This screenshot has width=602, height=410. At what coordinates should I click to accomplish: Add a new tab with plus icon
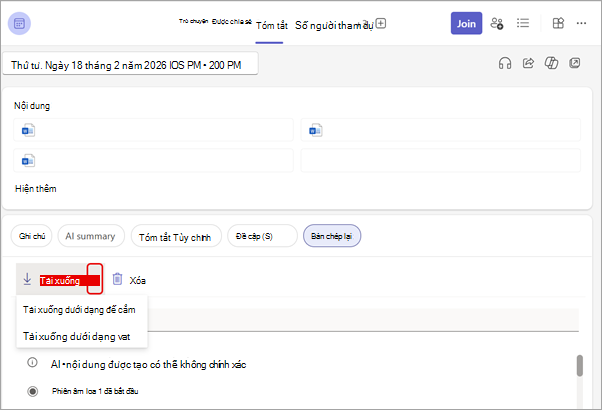pos(380,23)
